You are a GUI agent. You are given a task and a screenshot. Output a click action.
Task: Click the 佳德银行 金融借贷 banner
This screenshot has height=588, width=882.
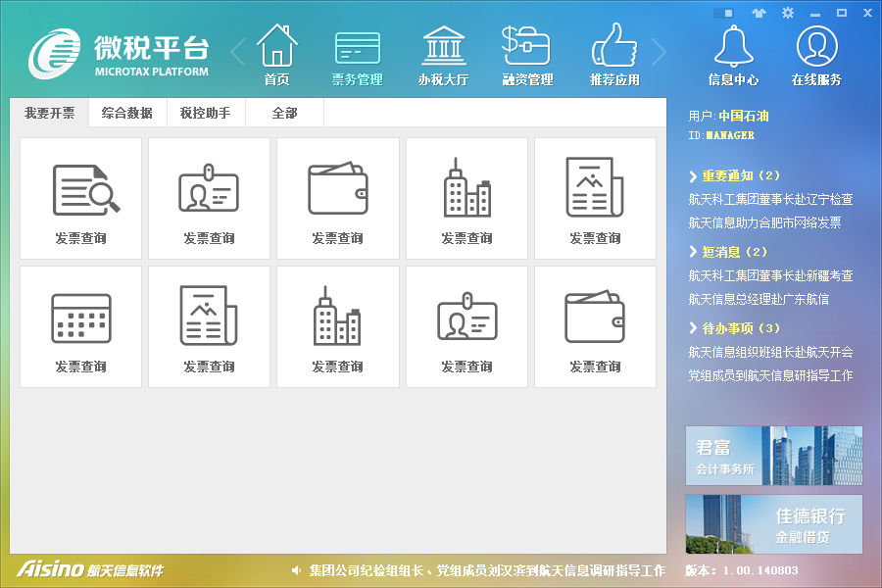coord(774,524)
